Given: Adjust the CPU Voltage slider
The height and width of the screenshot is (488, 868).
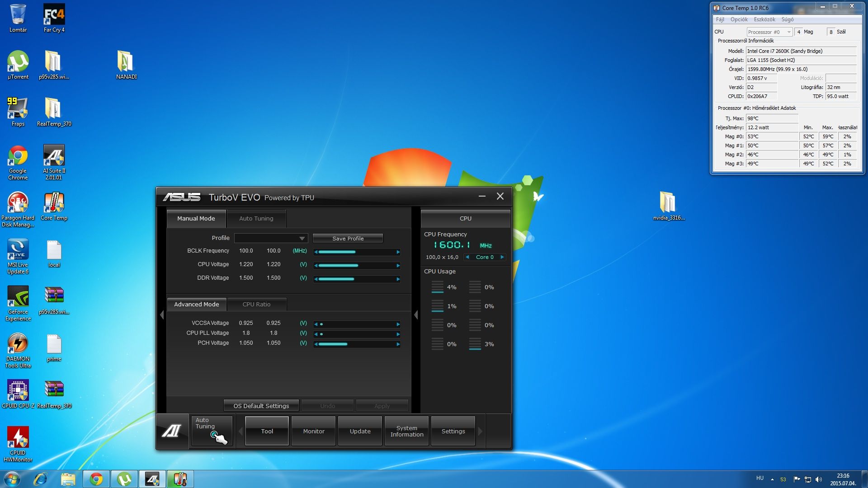Looking at the screenshot, I should (357, 266).
